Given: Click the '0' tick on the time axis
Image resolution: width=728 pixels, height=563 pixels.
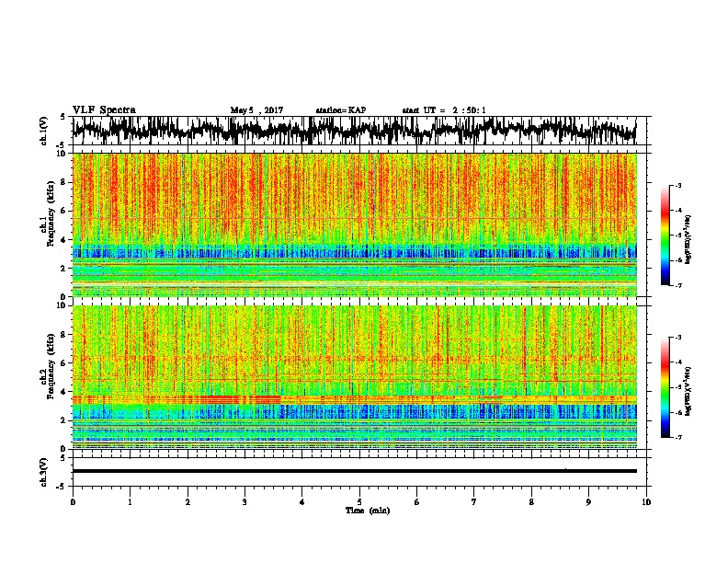Looking at the screenshot, I should 73,502.
